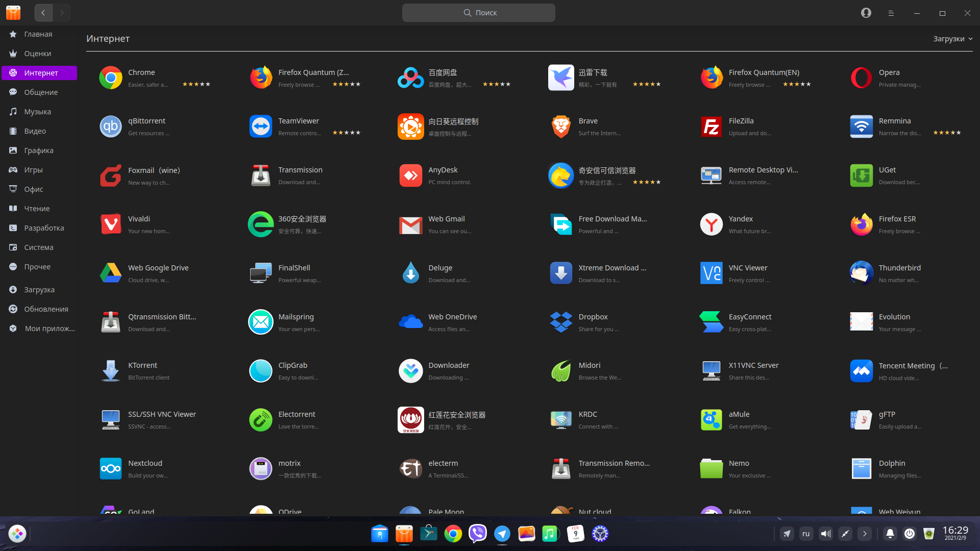
Task: Switch the ru keyboard layout indicator
Action: click(x=806, y=534)
